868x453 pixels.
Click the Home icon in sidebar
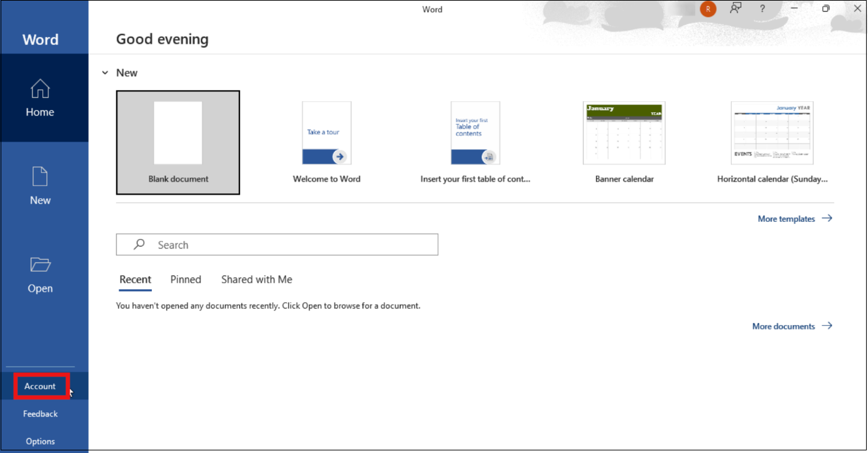(x=40, y=89)
